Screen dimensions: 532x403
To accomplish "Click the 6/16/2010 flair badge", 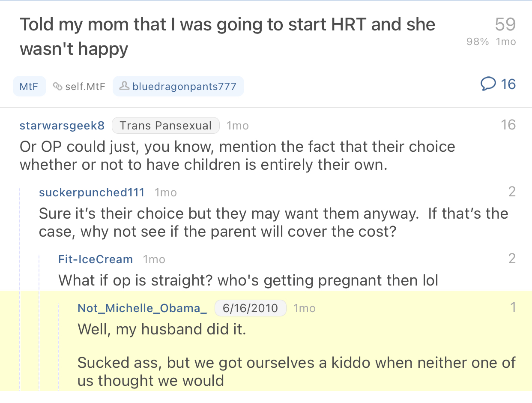I will point(250,308).
